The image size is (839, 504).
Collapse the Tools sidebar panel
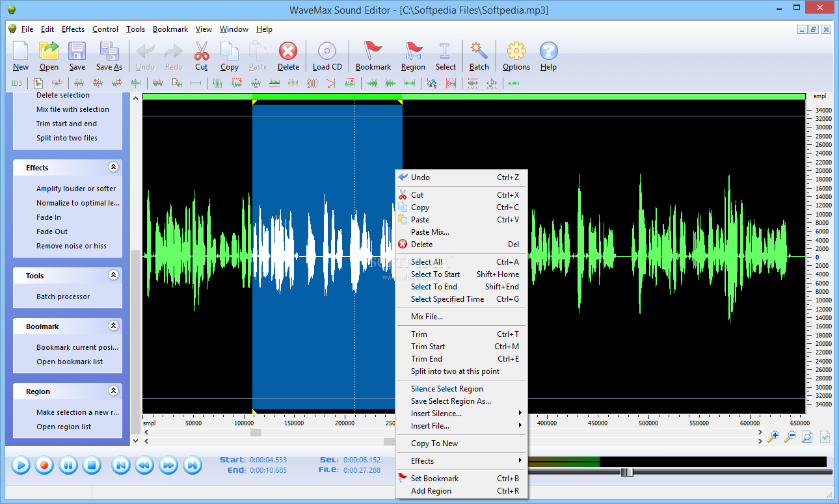tap(114, 275)
